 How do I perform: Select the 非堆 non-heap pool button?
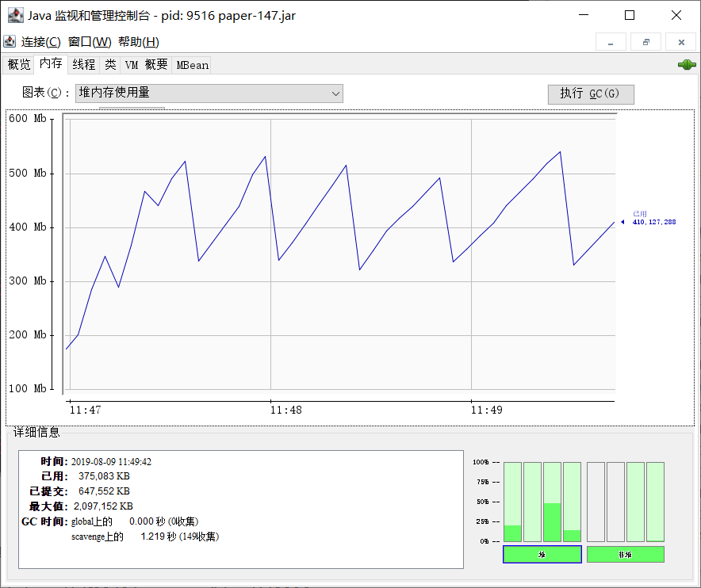[625, 555]
